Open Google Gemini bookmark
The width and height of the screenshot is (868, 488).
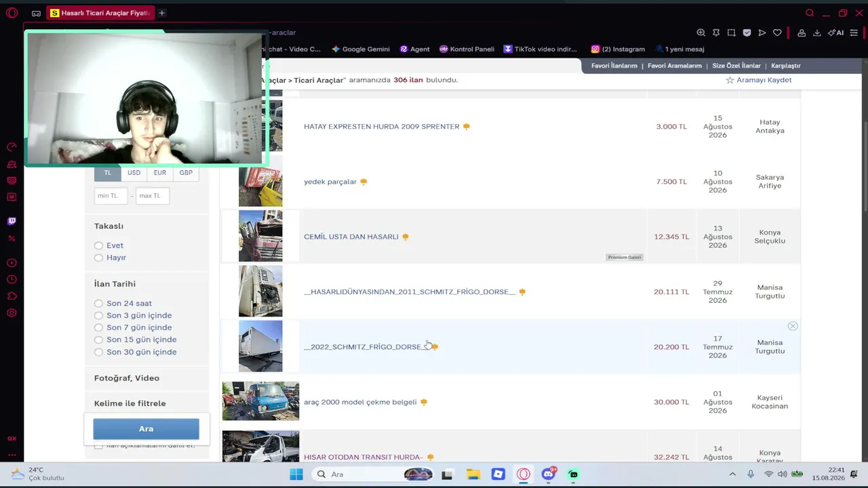361,49
